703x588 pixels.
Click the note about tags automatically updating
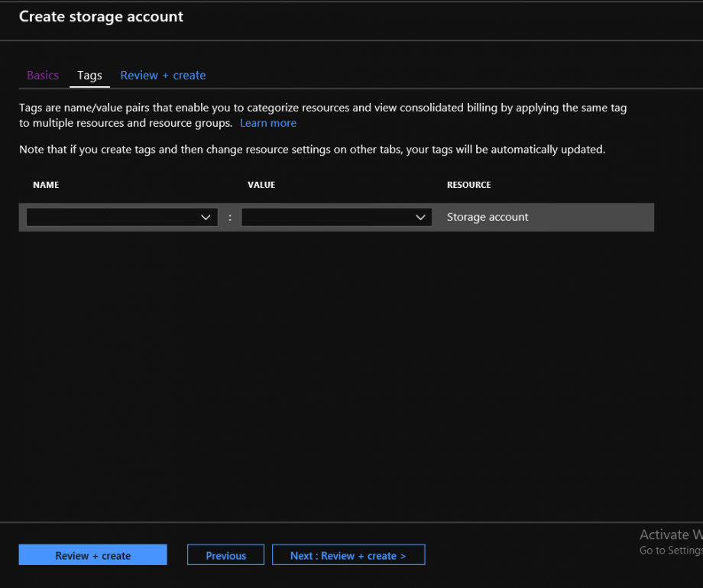312,149
